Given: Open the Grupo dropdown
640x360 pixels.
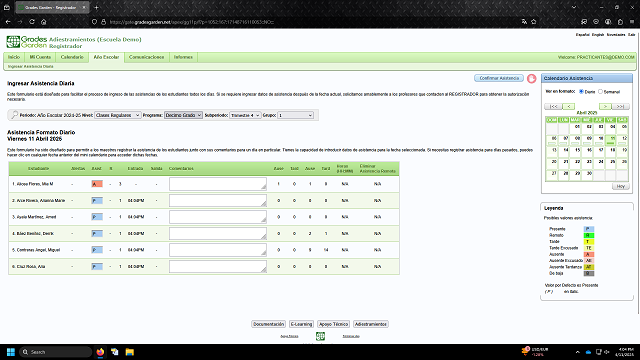Looking at the screenshot, I should pyautogui.click(x=296, y=115).
